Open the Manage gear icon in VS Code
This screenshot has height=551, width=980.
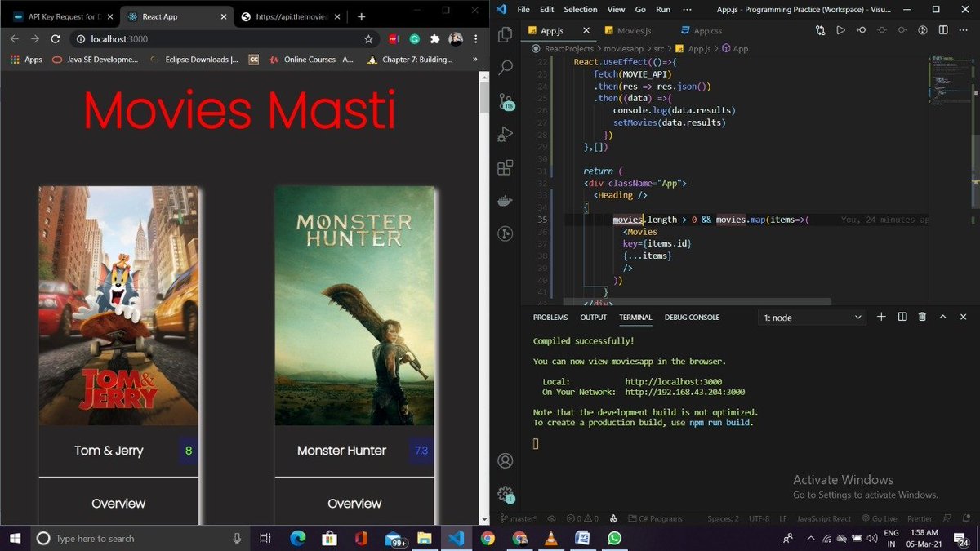[x=506, y=495]
